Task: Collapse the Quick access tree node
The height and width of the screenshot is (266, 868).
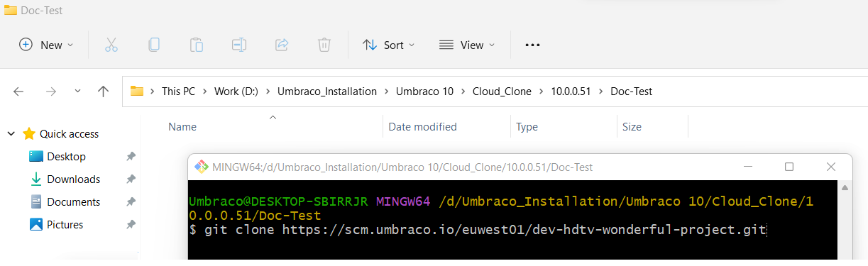Action: point(11,133)
